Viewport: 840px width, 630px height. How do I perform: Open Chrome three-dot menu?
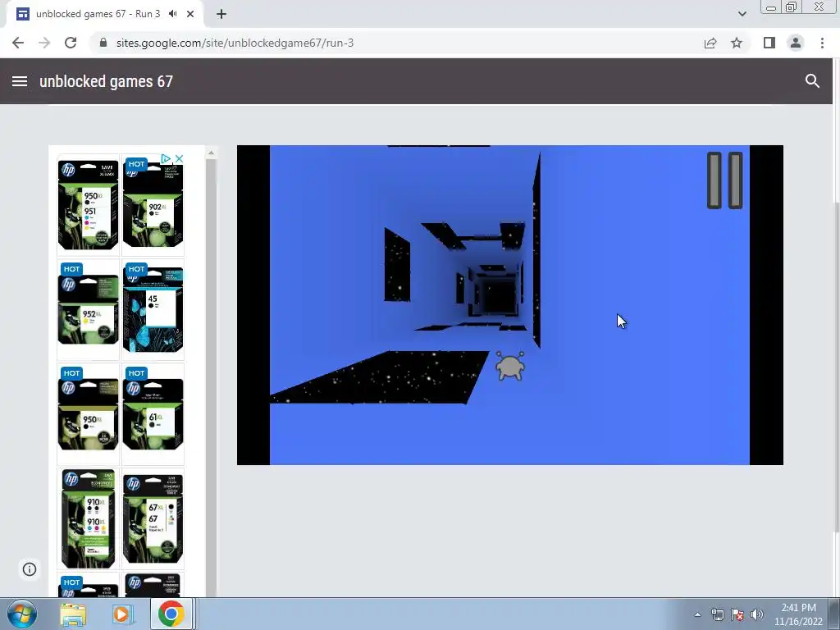tap(822, 43)
